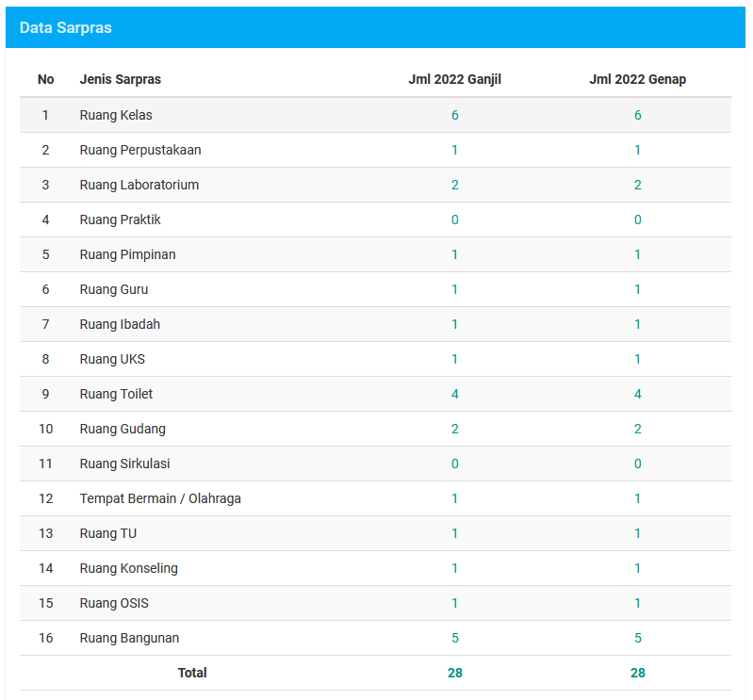The height and width of the screenshot is (700, 753).
Task: Click the Data Sarpras panel header
Action: point(66,27)
